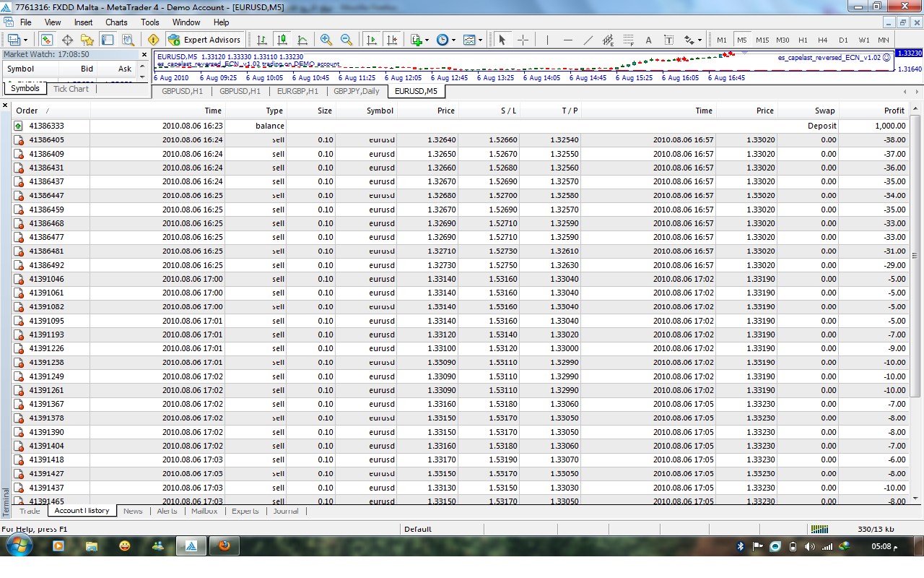924x578 pixels.
Task: Click the New Order yellow icon
Action: [x=153, y=40]
